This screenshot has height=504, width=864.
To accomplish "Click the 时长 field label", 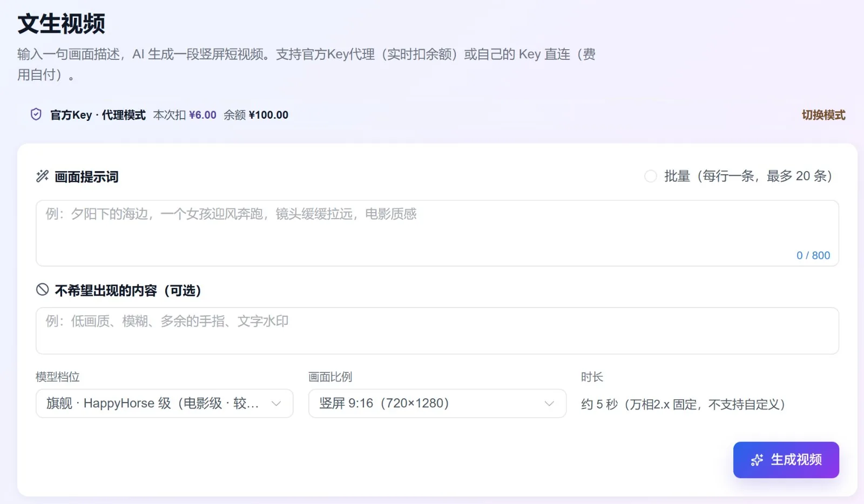I will [592, 377].
